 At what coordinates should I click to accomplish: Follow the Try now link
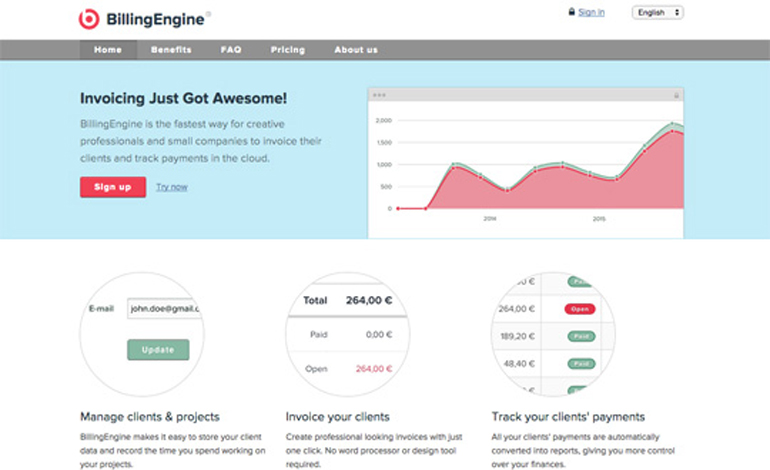click(172, 187)
